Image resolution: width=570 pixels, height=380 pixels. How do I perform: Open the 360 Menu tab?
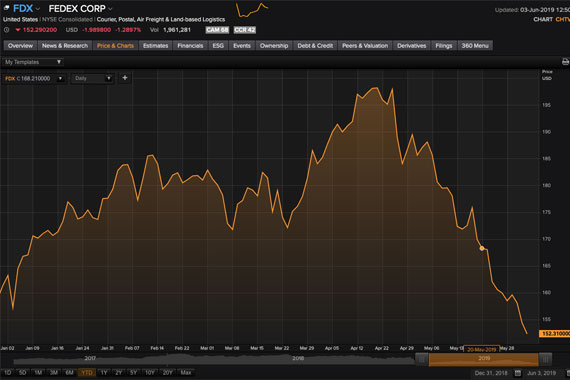point(475,45)
